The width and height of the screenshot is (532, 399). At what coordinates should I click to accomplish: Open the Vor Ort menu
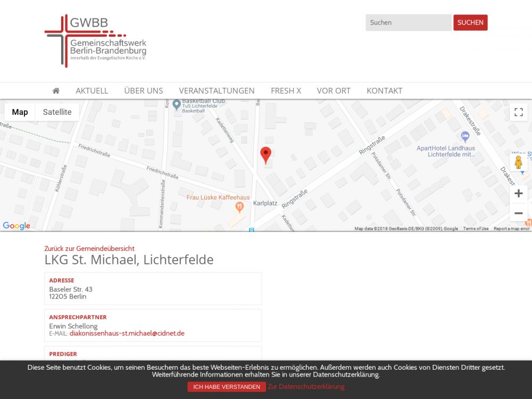334,90
